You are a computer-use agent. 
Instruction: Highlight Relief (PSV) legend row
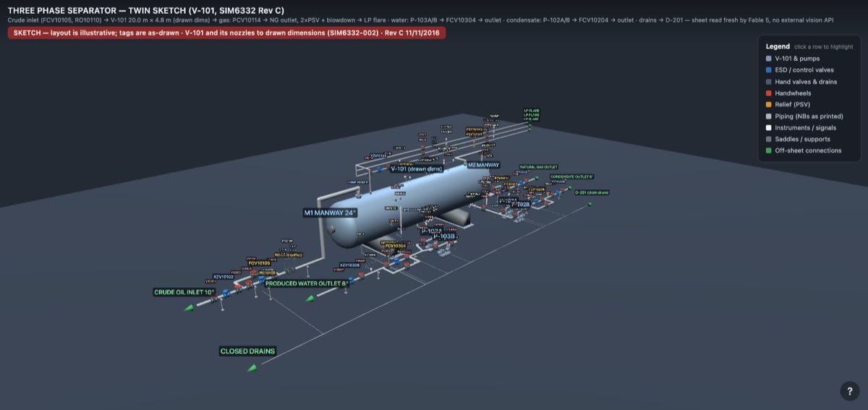click(809, 104)
